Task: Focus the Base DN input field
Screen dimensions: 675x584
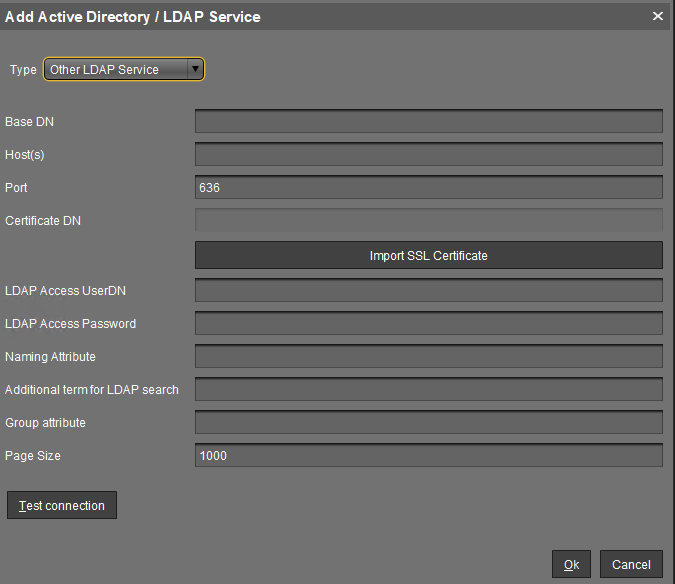Action: [x=428, y=122]
